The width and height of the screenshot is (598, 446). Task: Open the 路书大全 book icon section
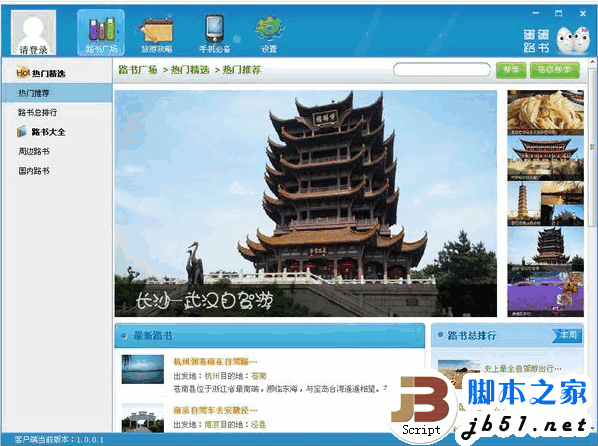click(41, 132)
